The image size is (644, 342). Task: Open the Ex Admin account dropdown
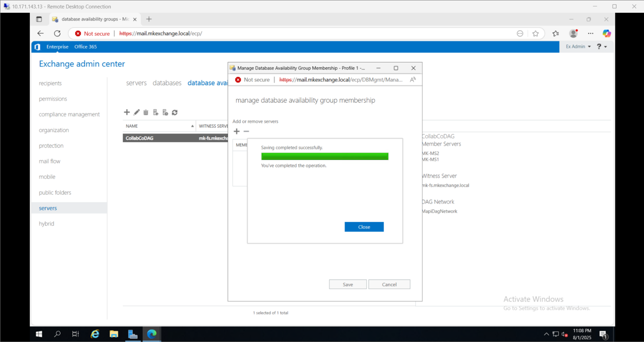(578, 47)
